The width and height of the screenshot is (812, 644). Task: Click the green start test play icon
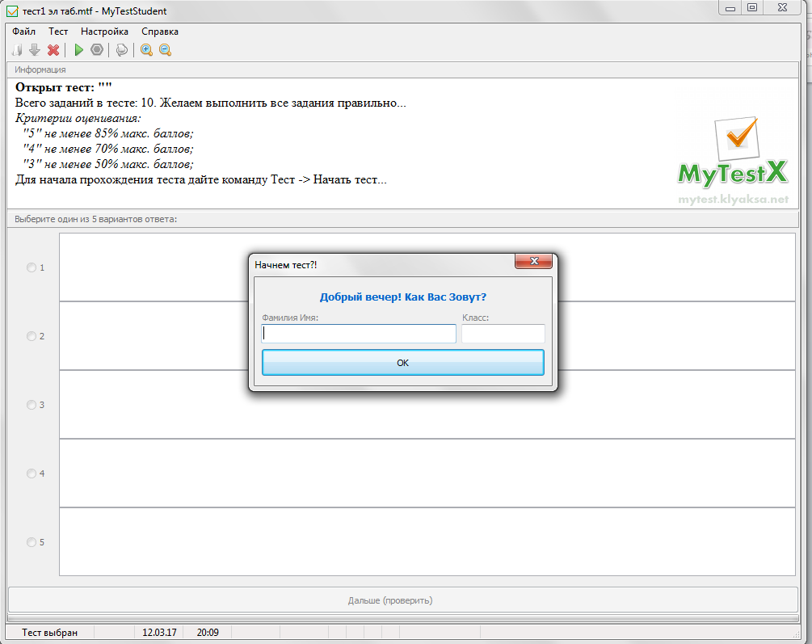coord(78,50)
